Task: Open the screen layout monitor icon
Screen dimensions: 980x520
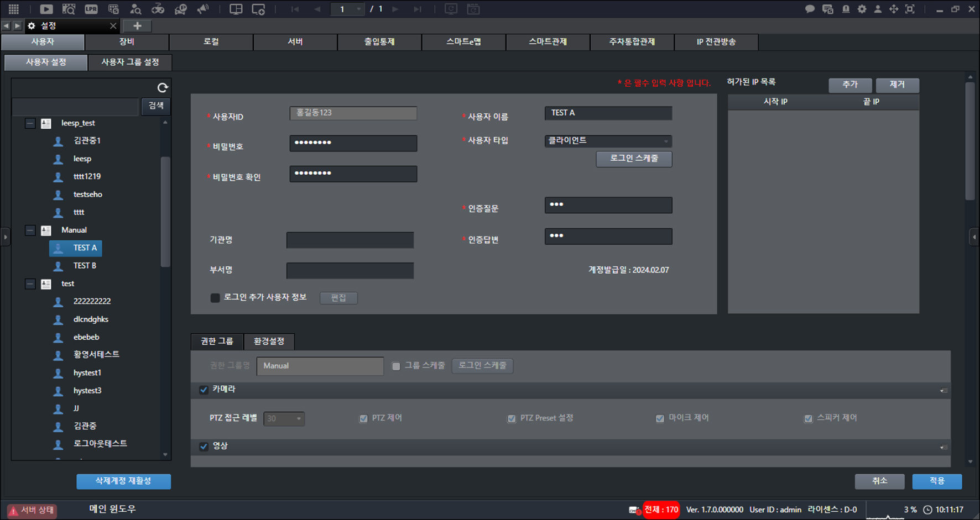Action: click(x=236, y=9)
